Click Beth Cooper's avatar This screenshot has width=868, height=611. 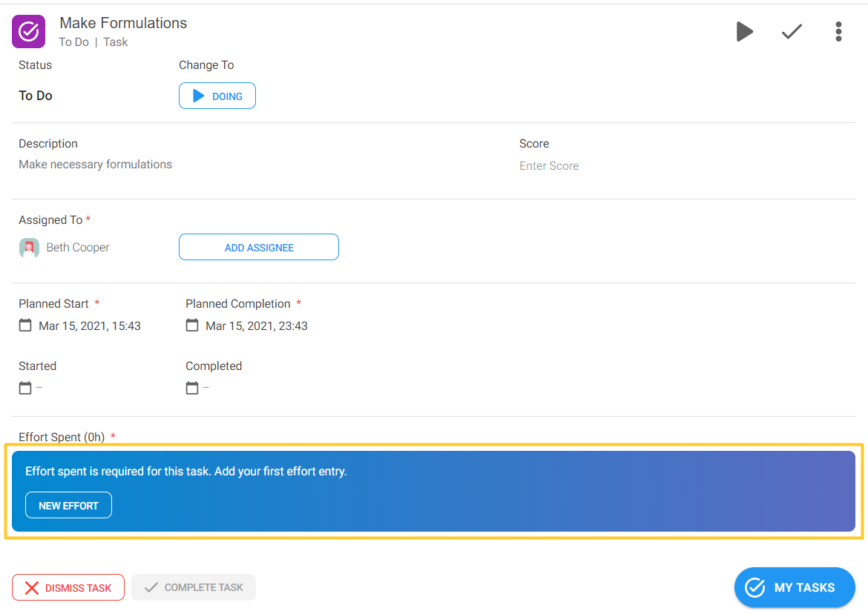(x=30, y=248)
